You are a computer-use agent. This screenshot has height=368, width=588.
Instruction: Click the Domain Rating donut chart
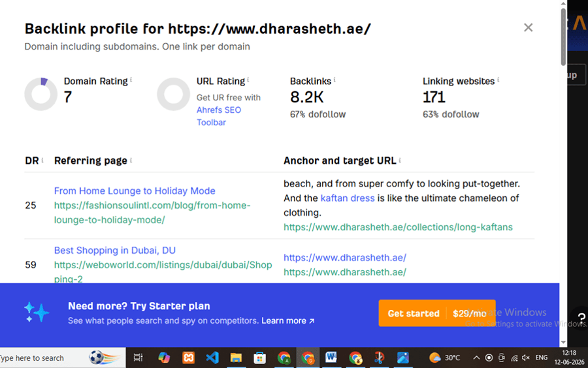[x=41, y=94]
